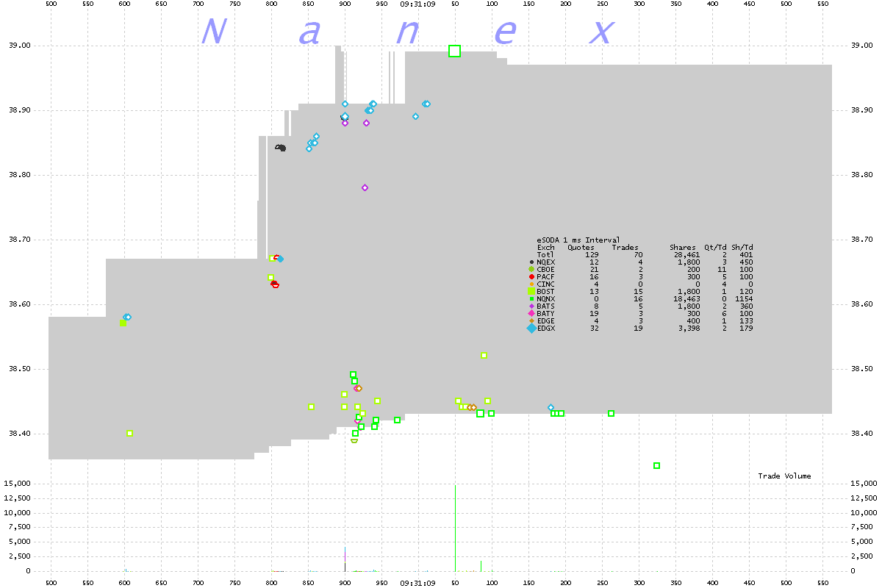Select the "BOST" exchange name
882x588 pixels.
click(546, 291)
